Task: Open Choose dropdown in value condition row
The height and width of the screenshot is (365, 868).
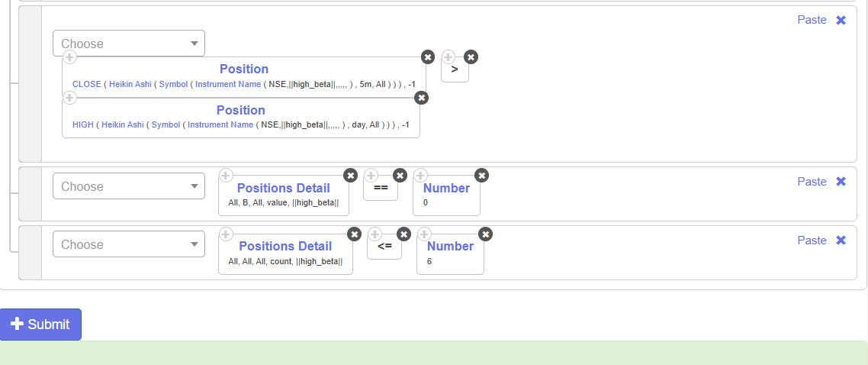Action: [128, 186]
